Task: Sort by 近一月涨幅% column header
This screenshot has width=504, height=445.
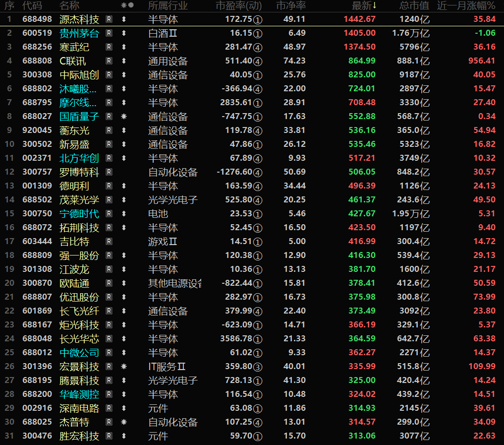Action: pyautogui.click(x=466, y=5)
